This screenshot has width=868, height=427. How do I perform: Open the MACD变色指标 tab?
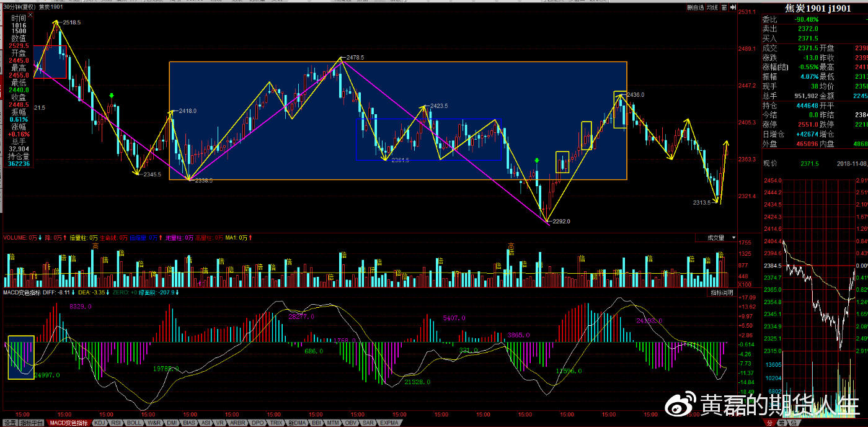(68, 423)
